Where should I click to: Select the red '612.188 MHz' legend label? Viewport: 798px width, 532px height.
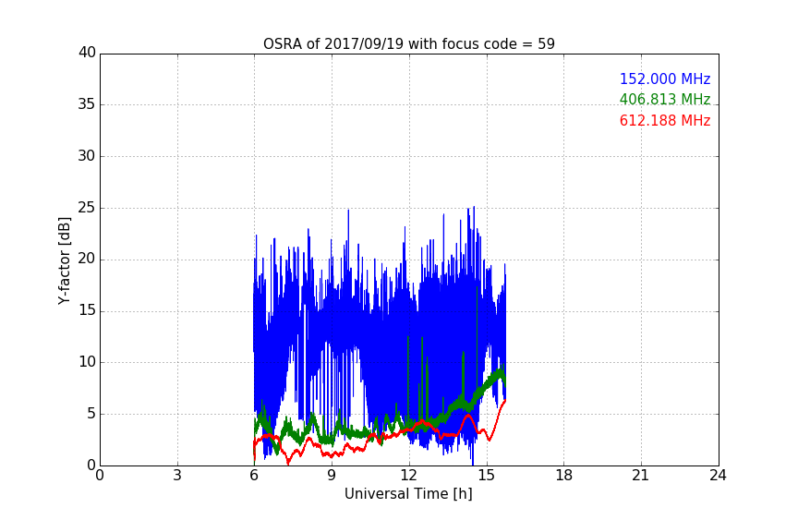coord(665,121)
